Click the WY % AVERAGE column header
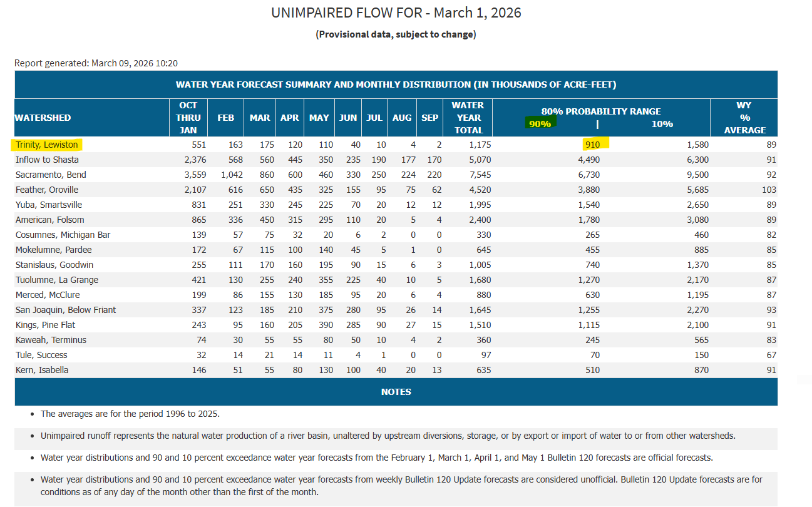Viewport: 812px width, 507px height. tap(744, 118)
